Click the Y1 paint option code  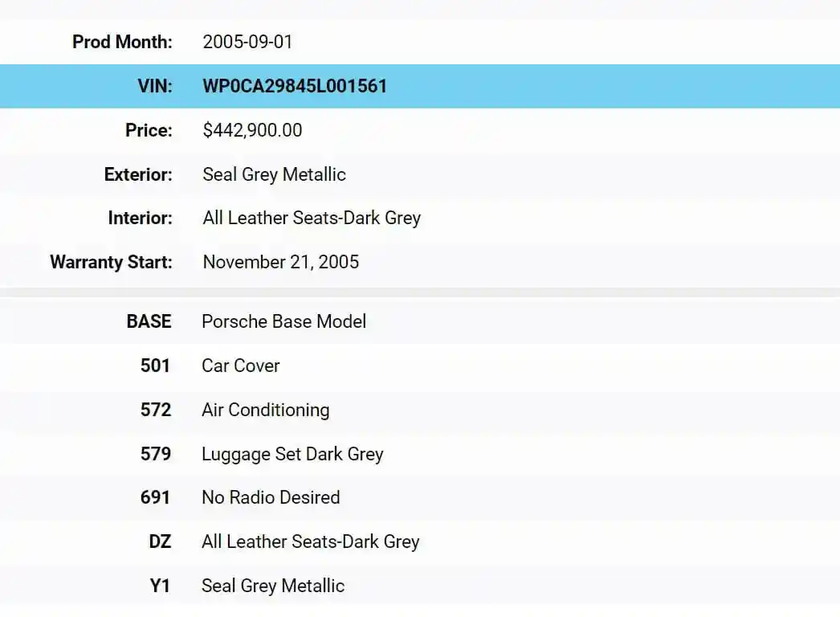(160, 586)
